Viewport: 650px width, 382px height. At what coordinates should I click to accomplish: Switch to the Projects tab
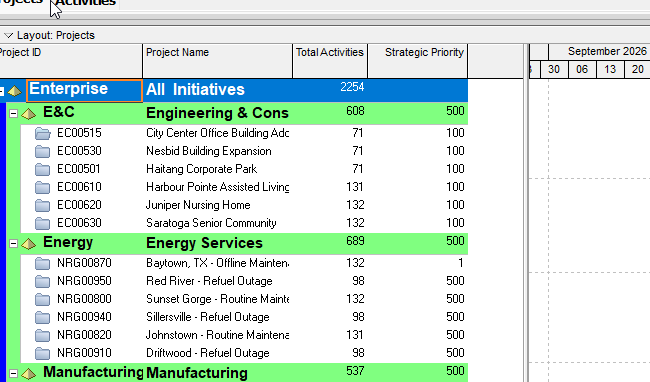coord(21,3)
